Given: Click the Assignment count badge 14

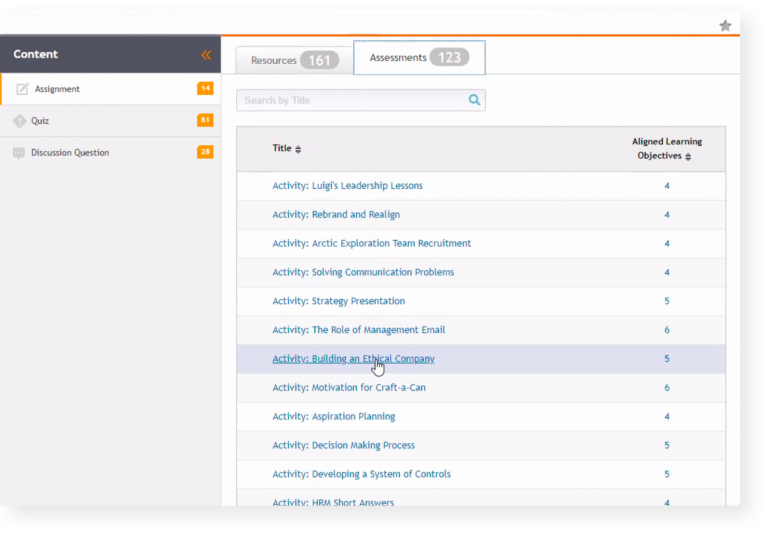Looking at the screenshot, I should (205, 89).
